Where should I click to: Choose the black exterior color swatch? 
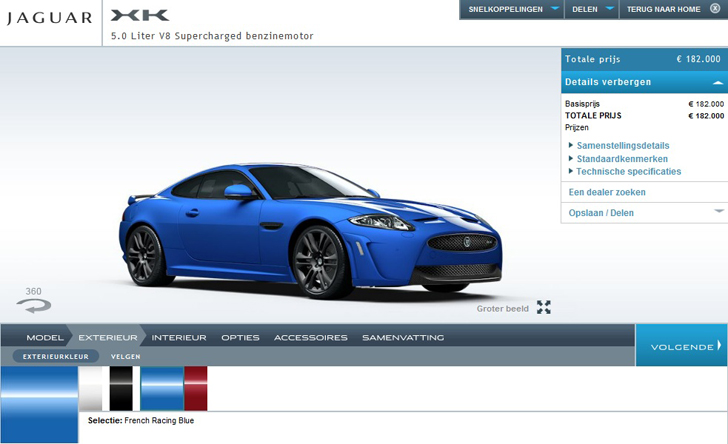click(121, 388)
